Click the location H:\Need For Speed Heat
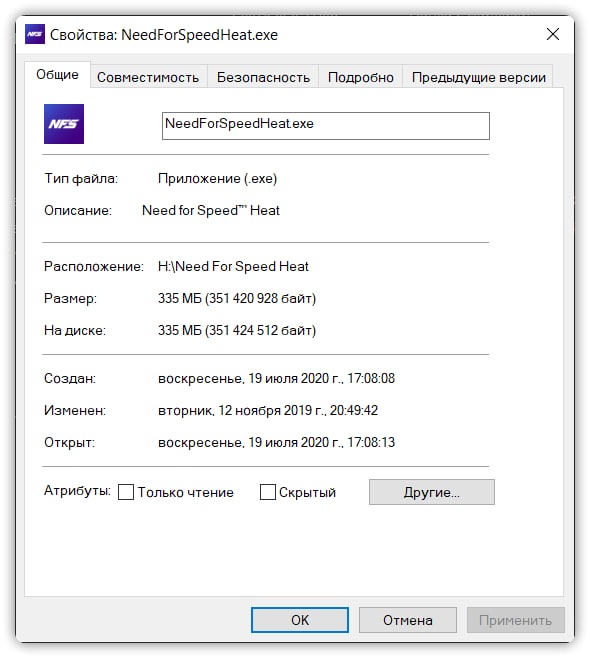 pos(233,266)
